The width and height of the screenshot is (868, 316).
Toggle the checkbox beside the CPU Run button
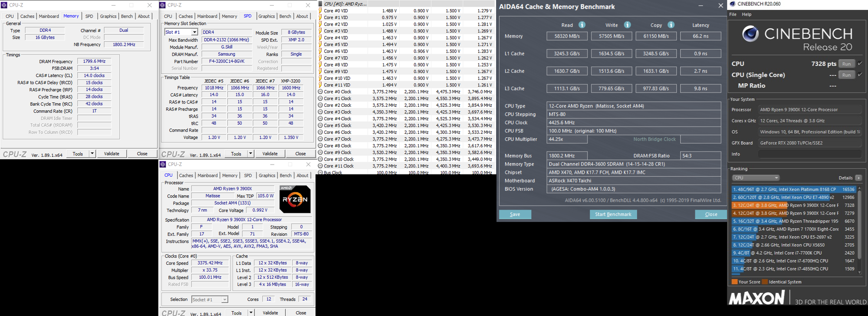click(x=860, y=63)
